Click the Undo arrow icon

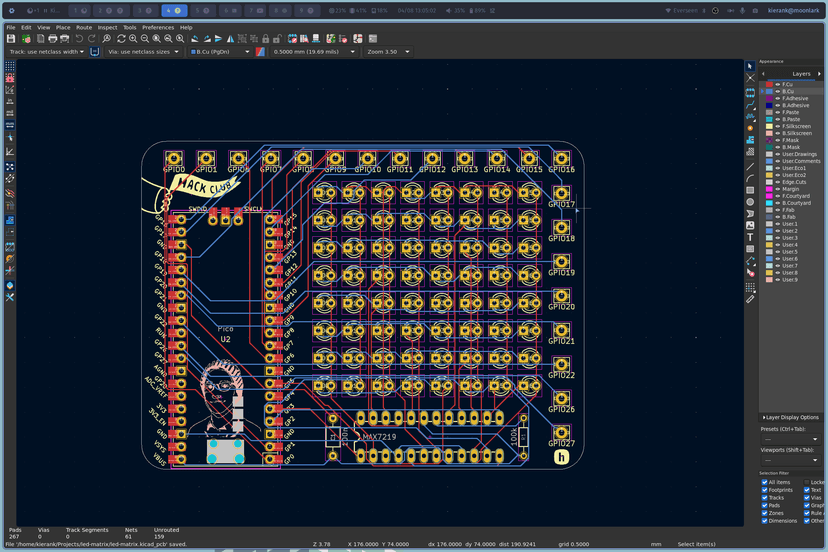coord(79,39)
